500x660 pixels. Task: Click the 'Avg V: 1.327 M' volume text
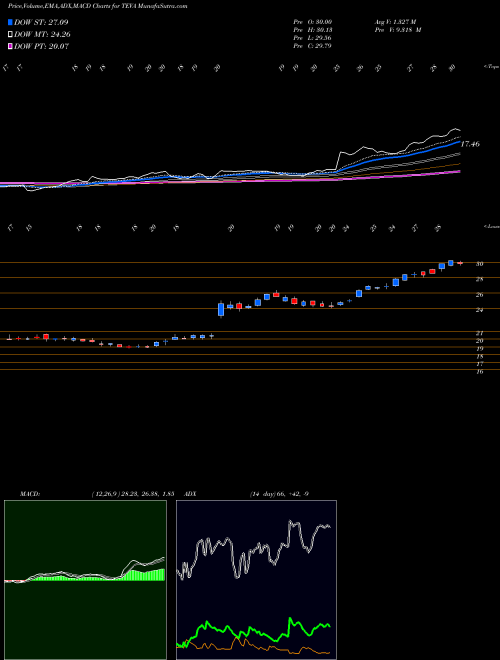point(395,22)
